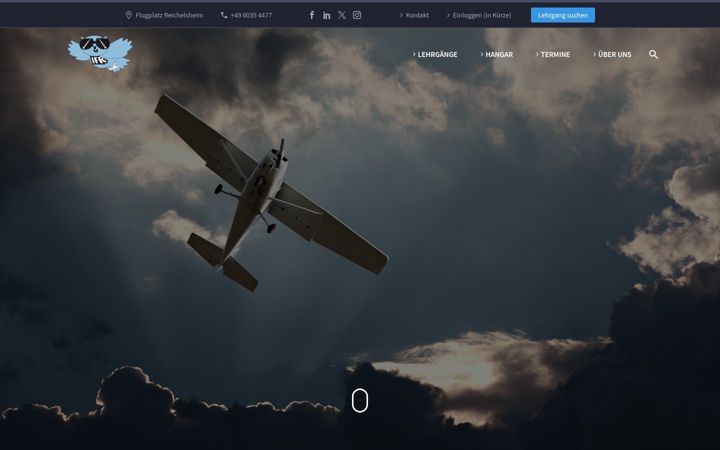Click the location pin icon
Screen dimensions: 720x450
click(129, 15)
